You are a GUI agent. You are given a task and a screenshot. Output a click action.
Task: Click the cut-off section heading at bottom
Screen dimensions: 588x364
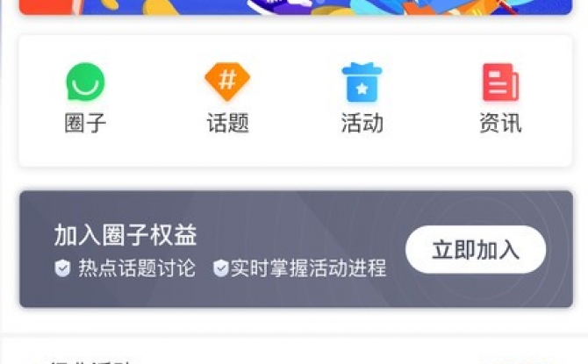(90, 361)
